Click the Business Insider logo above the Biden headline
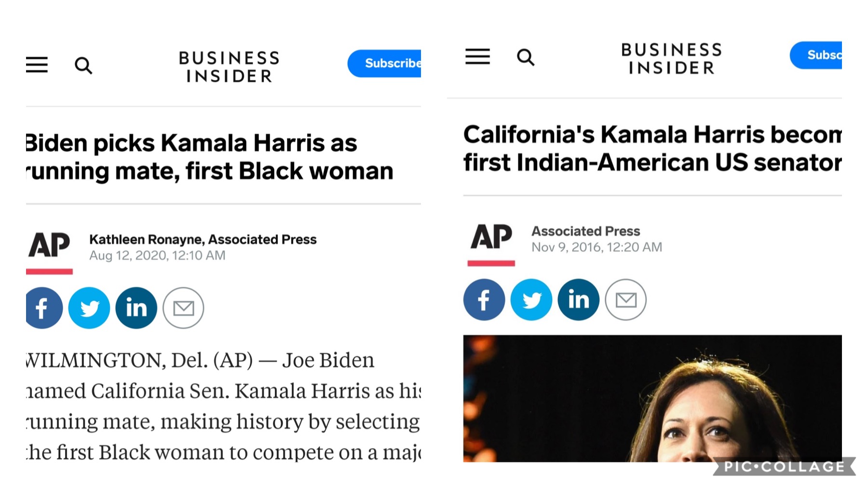 [229, 67]
